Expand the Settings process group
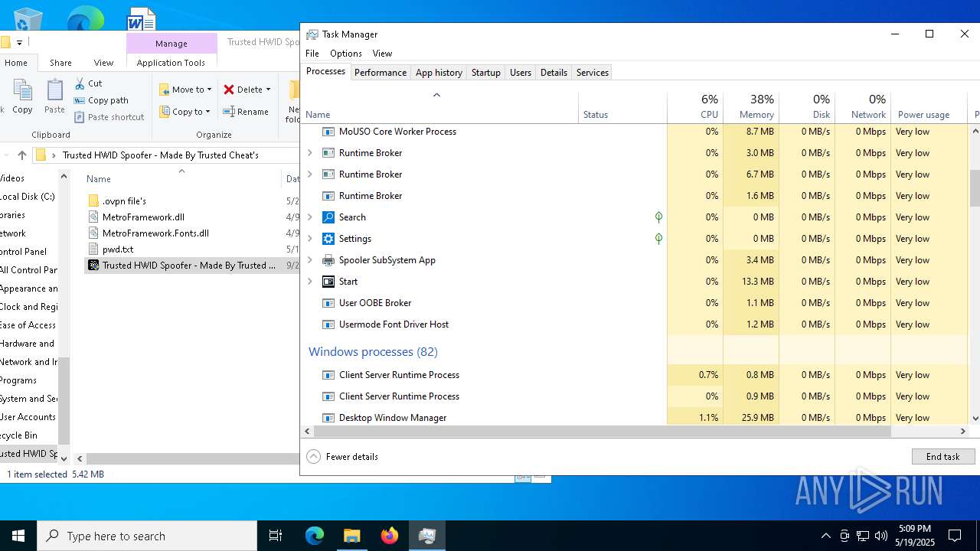This screenshot has height=551, width=980. [x=310, y=239]
